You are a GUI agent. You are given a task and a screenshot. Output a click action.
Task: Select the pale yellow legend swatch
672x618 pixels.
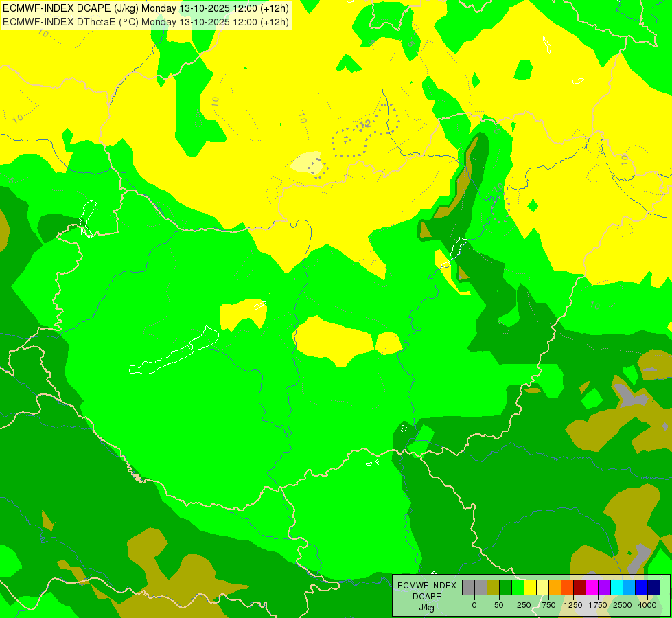[542, 587]
